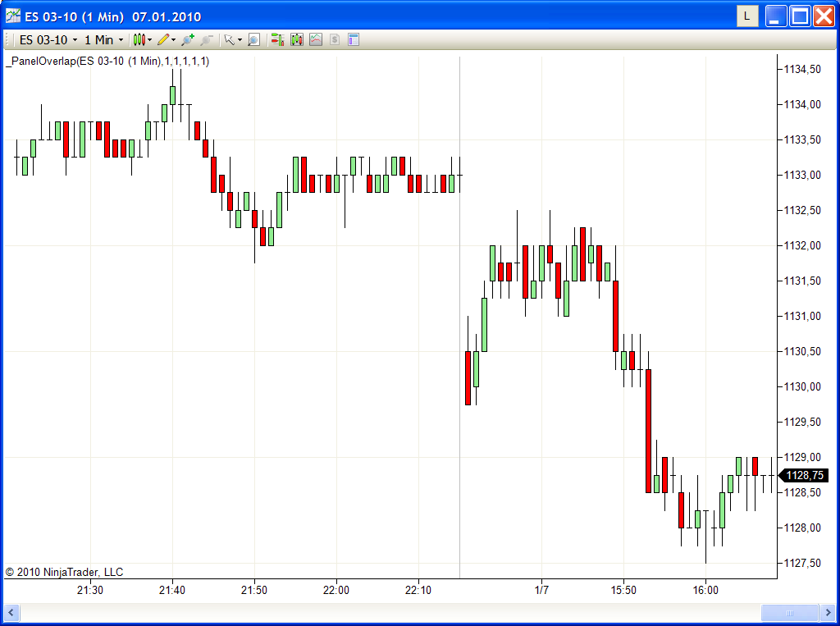Open the indicators line chart icon

[316, 39]
